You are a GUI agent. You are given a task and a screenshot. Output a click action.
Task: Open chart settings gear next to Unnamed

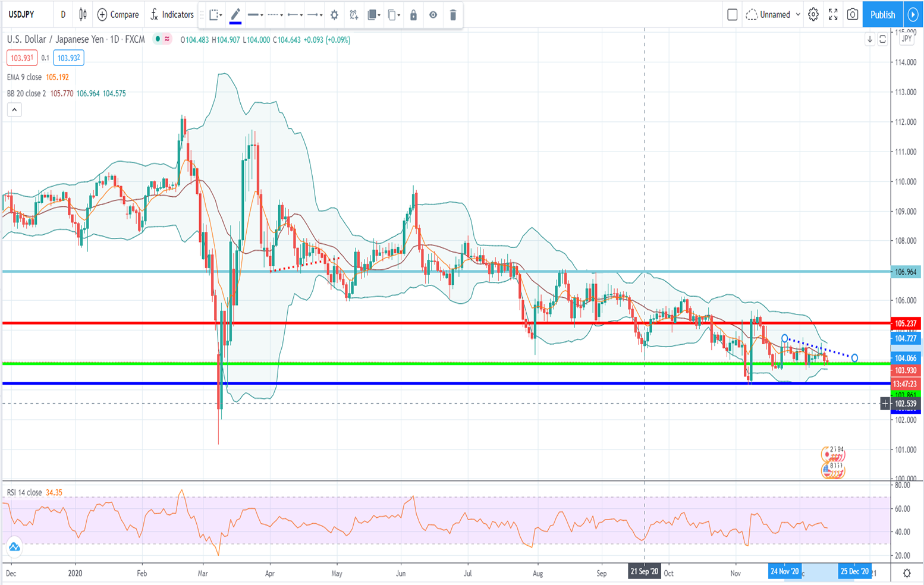point(813,15)
